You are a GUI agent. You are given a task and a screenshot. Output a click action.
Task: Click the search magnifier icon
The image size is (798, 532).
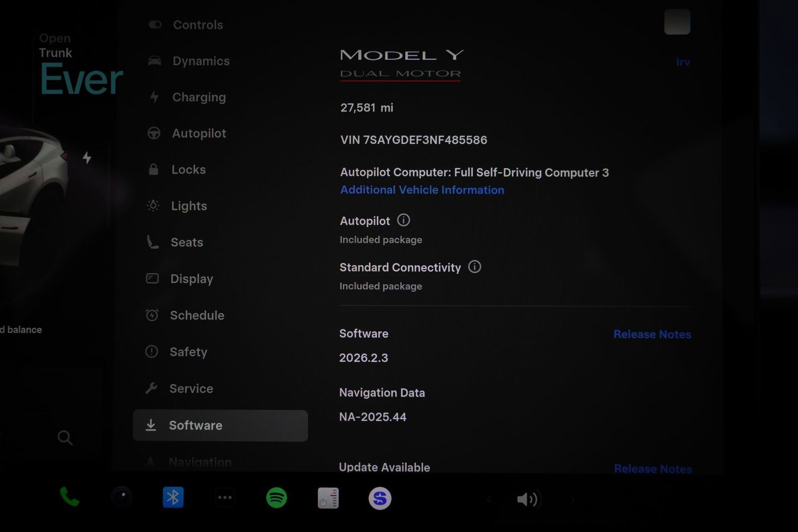point(65,438)
